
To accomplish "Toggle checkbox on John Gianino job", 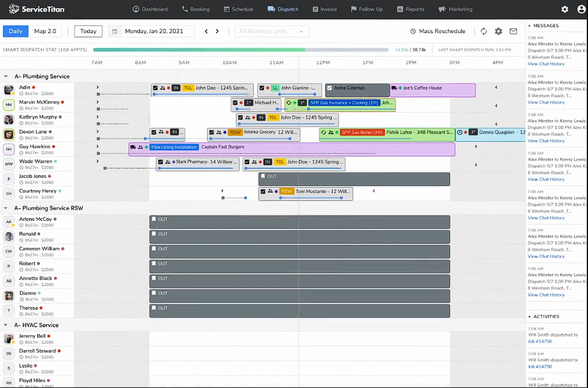I will 262,88.
